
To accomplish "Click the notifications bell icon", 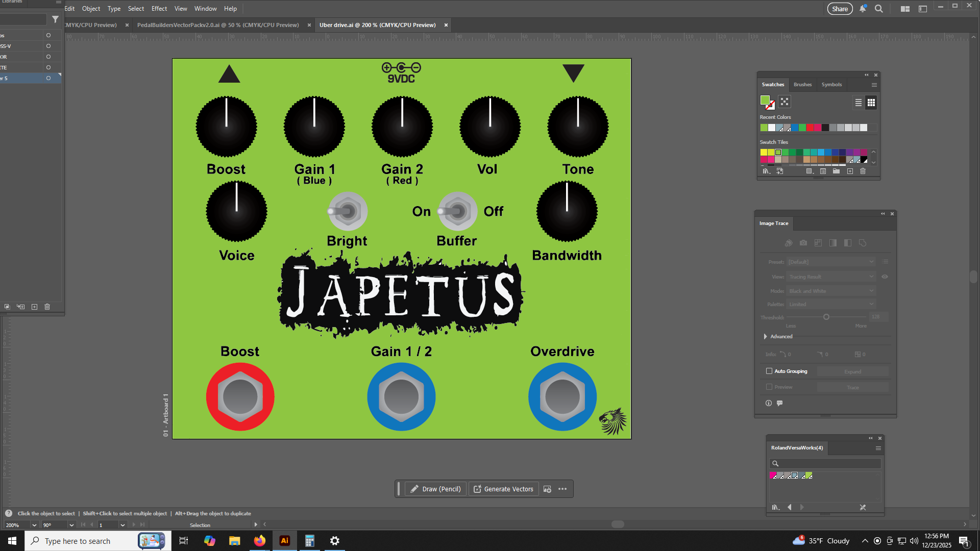I will coord(863,9).
